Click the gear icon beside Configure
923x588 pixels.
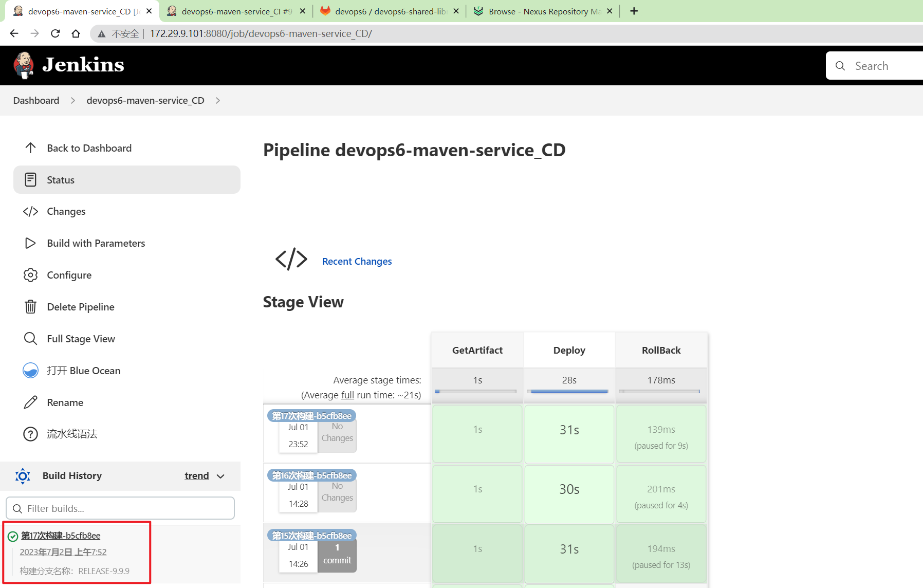coord(30,275)
